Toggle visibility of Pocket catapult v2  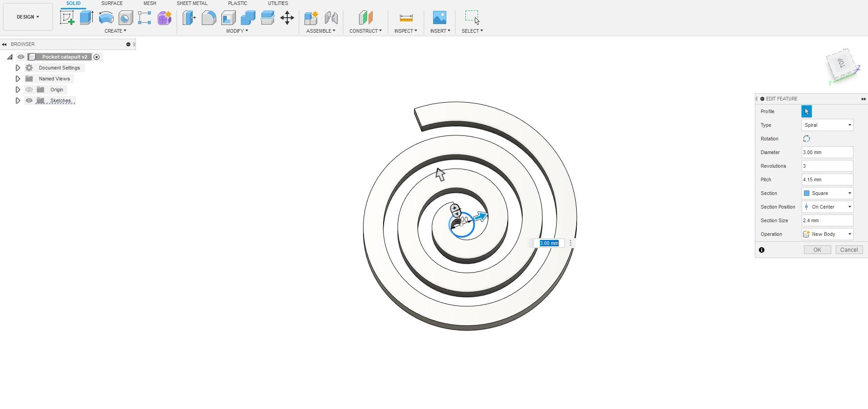21,56
